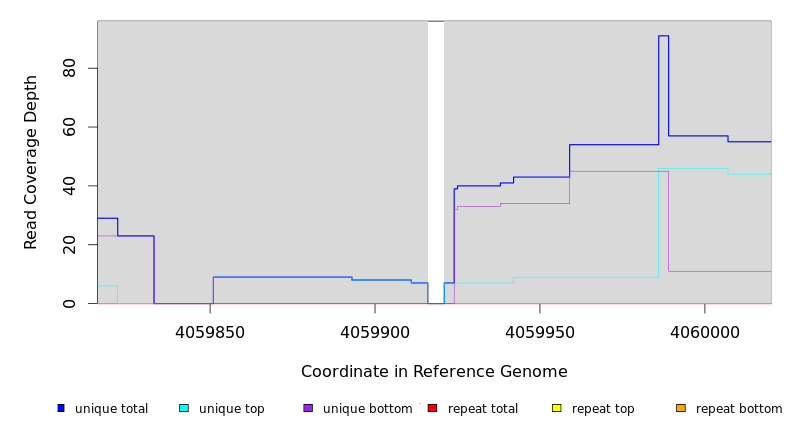Click the blue unique total legend swatch
792x432 pixels.
[x=61, y=408]
